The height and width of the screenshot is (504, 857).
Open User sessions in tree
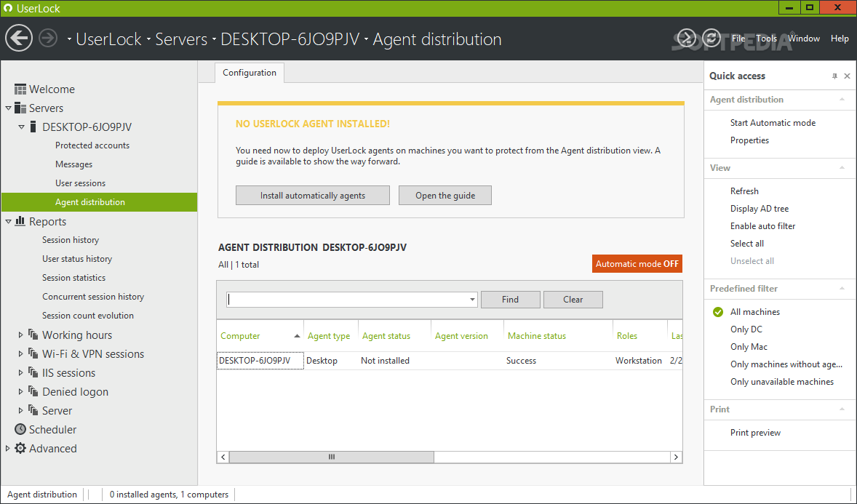[x=80, y=183]
